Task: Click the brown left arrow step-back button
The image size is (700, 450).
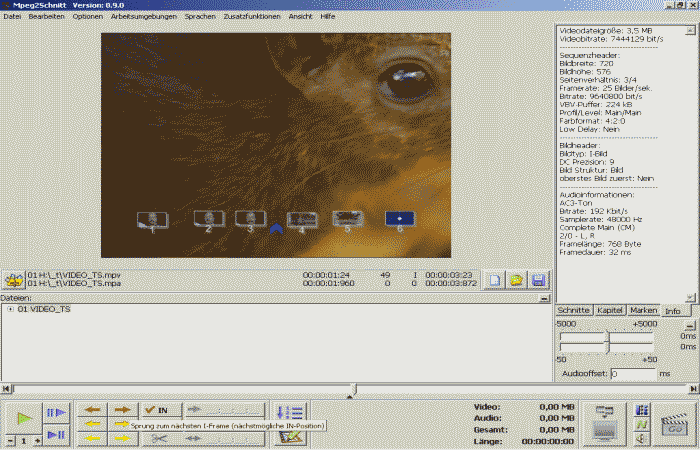Action: click(92, 410)
